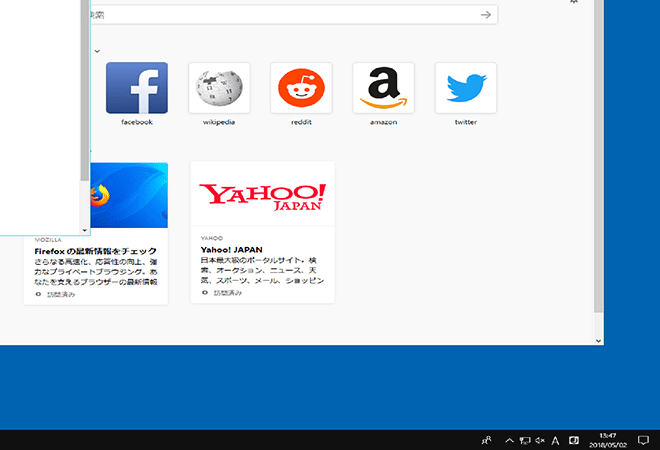
Task: Show hidden tray icons chevron
Action: coord(509,440)
